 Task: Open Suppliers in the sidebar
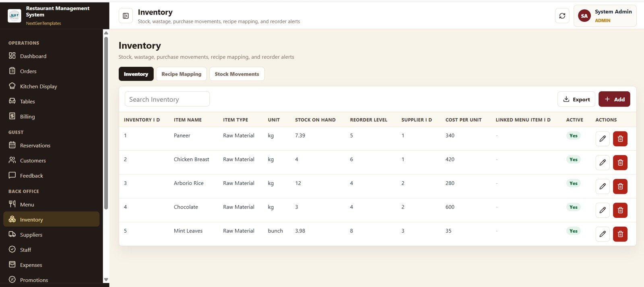52,235
